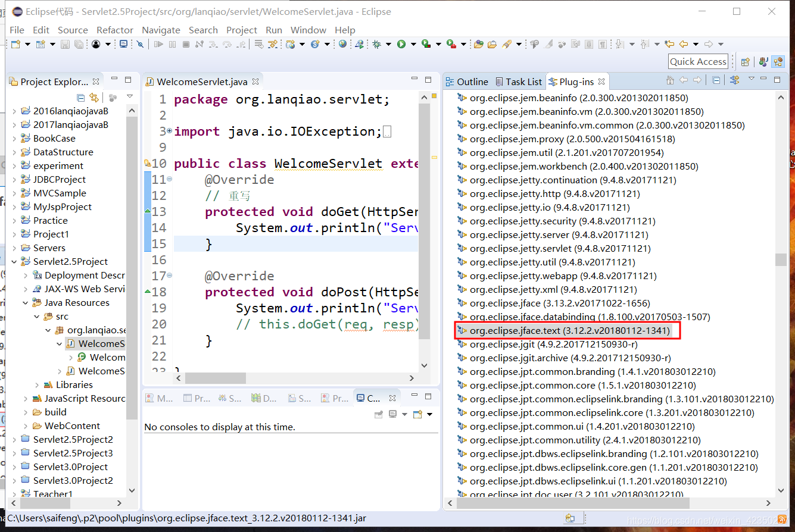This screenshot has width=795, height=532.
Task: Click Plug-ins view vertical scrollbar thumb
Action: pyautogui.click(x=781, y=260)
